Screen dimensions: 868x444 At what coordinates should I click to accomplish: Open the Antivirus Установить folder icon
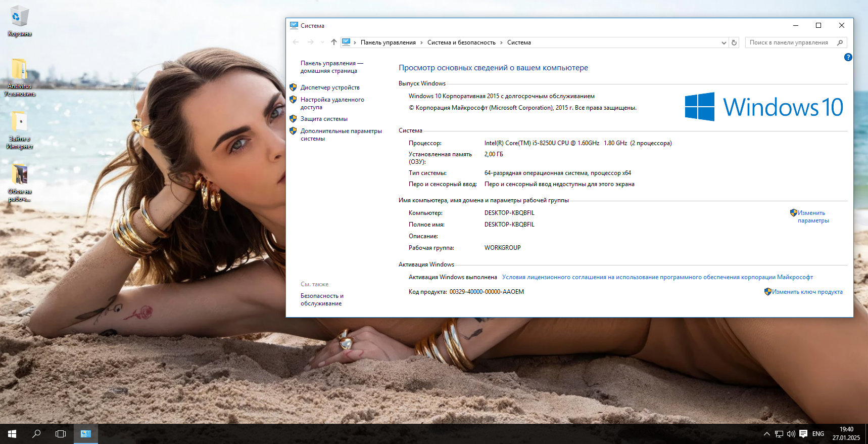[x=20, y=77]
